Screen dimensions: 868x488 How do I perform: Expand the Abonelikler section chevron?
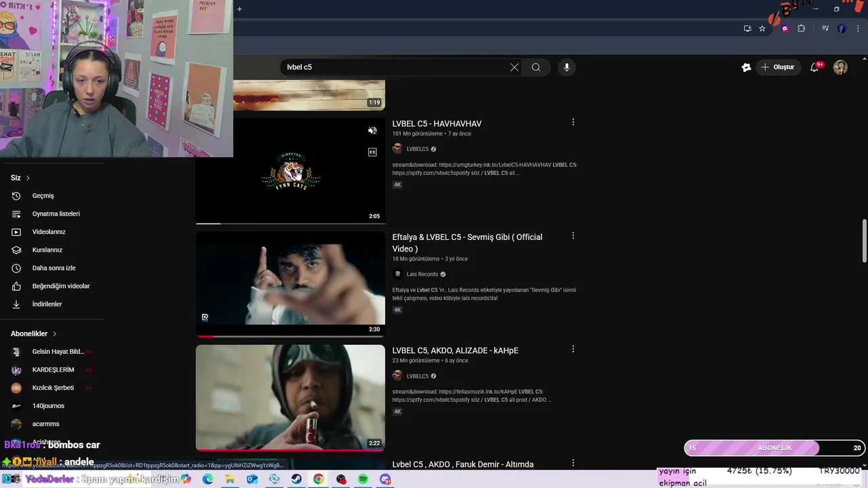point(54,333)
